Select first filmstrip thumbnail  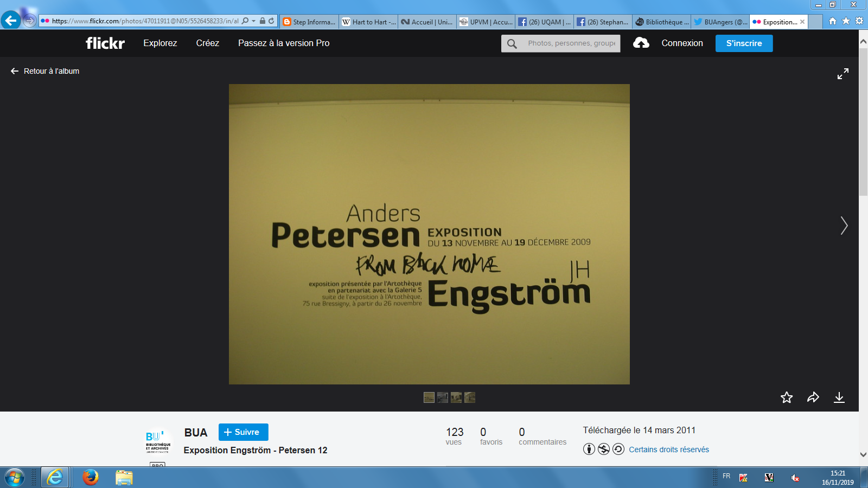click(x=429, y=397)
